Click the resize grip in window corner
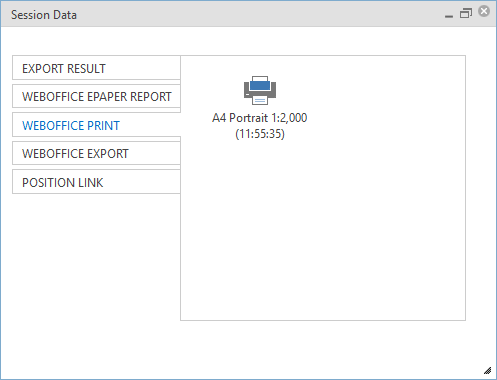497x380 pixels. 487,370
